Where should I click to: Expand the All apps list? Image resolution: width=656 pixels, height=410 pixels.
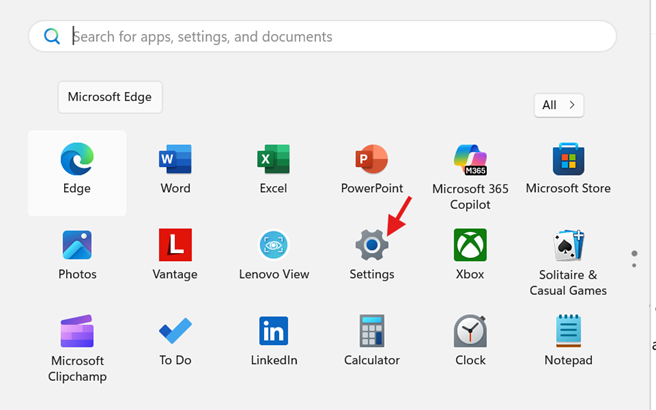pyautogui.click(x=558, y=105)
